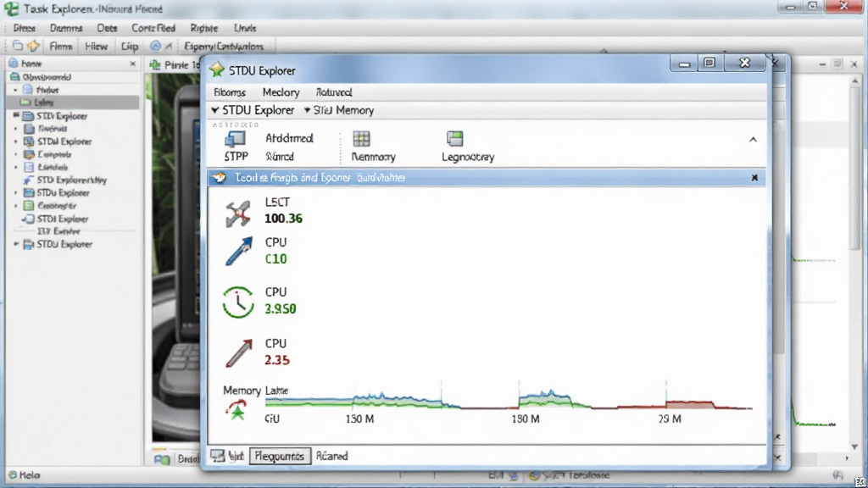868x488 pixels.
Task: Click the monitor icon in the bottom tab bar
Action: click(x=217, y=456)
